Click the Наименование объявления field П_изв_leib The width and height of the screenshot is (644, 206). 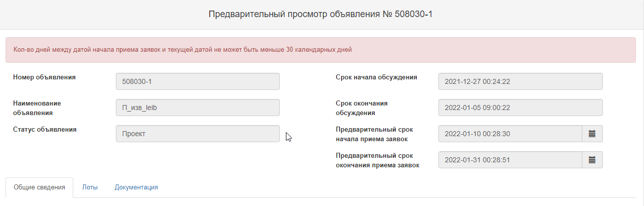point(198,108)
